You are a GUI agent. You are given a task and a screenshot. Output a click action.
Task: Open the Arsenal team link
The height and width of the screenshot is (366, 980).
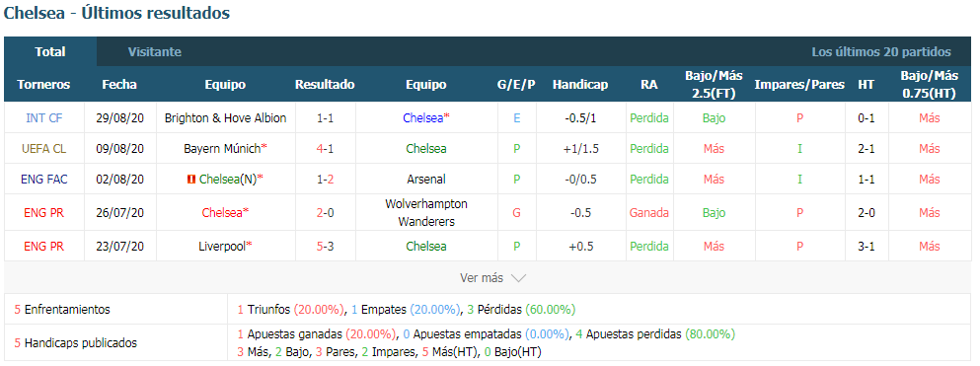pos(426,180)
